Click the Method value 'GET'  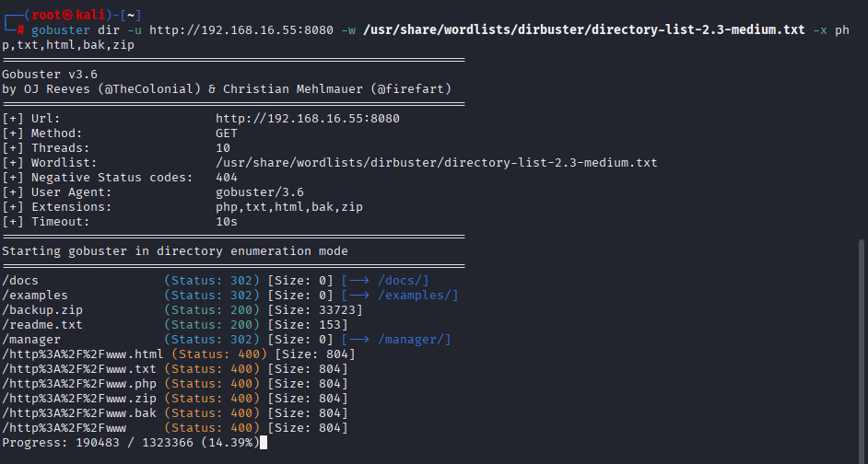227,133
